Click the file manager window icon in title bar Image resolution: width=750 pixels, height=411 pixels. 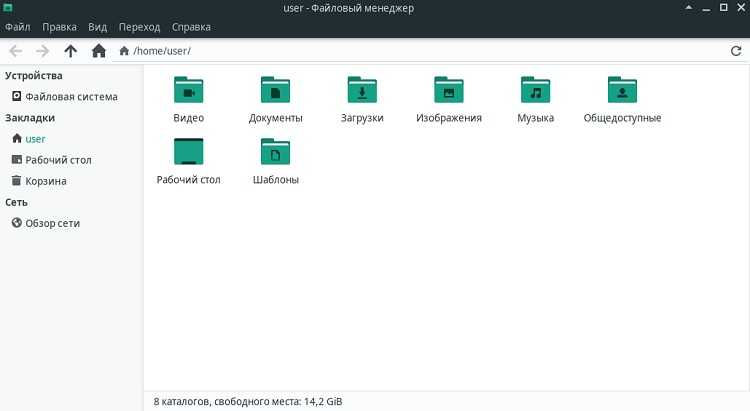coord(8,8)
